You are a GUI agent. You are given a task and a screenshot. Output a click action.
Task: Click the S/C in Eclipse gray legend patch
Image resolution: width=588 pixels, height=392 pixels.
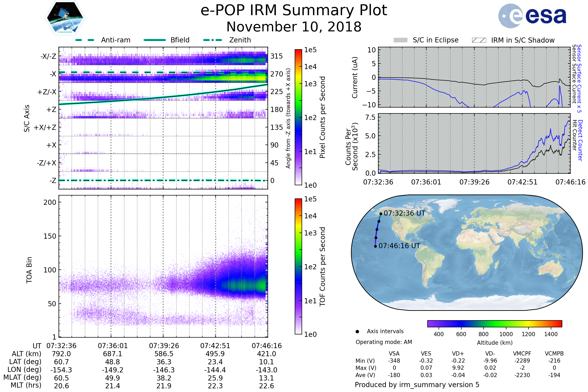click(400, 40)
